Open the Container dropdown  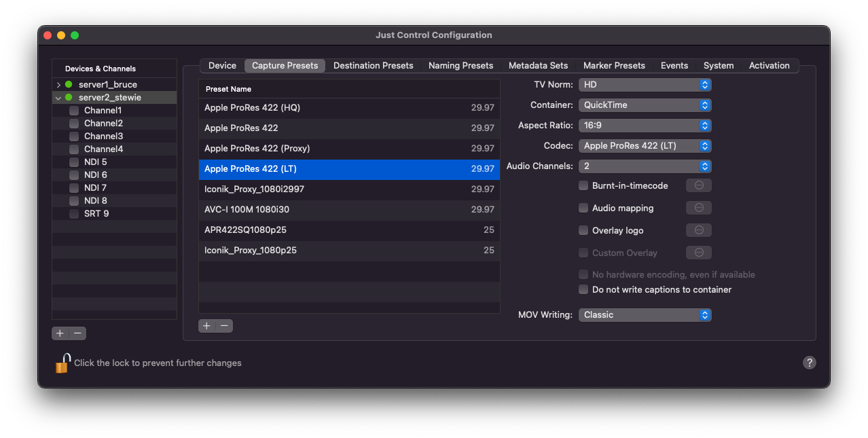pos(645,105)
